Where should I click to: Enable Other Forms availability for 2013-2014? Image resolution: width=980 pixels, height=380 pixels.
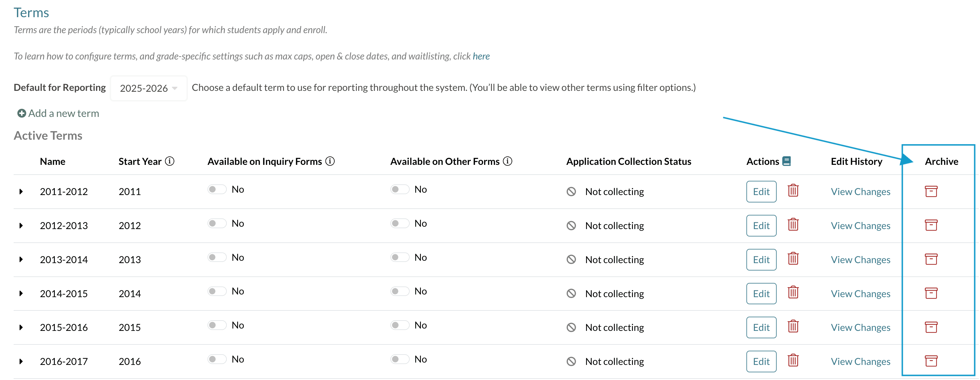pos(400,257)
